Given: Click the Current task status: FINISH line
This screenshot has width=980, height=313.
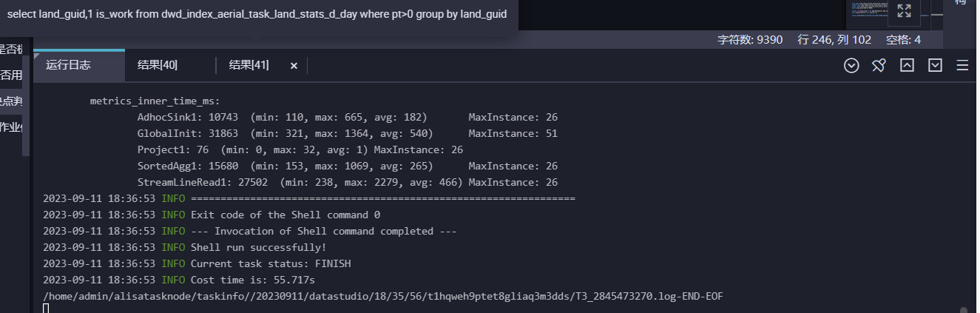Looking at the screenshot, I should click(197, 264).
